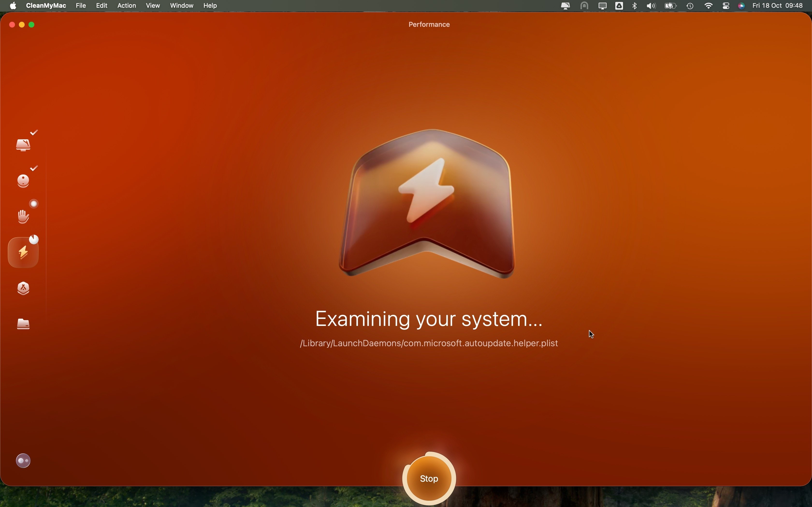Screen dimensions: 812x507
Task: Toggle the checkmark on Privacy item
Action: [x=33, y=204]
